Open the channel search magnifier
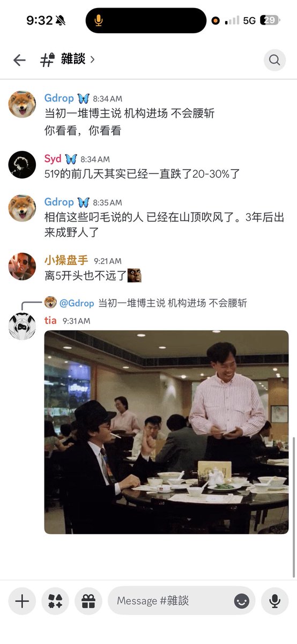Screen dimensions: 297x644 [x=274, y=60]
